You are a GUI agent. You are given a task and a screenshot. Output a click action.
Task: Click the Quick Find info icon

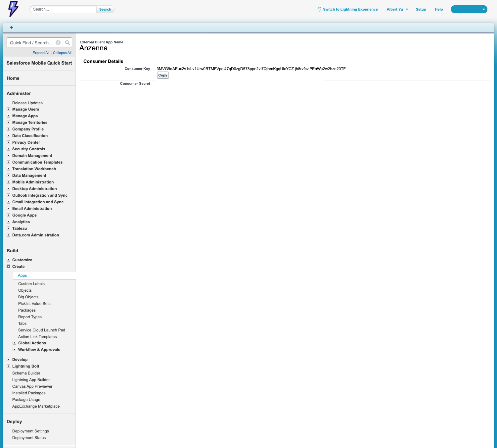[x=58, y=43]
